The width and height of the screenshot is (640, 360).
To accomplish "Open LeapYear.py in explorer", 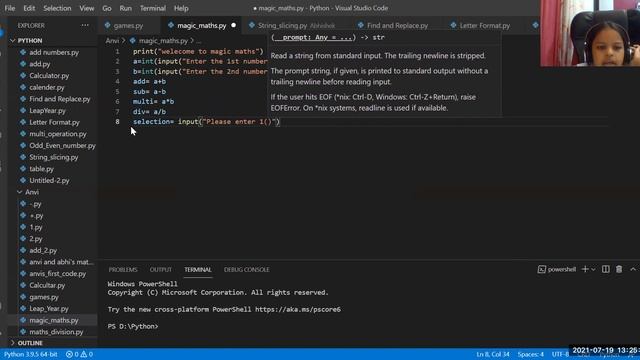I will point(47,111).
